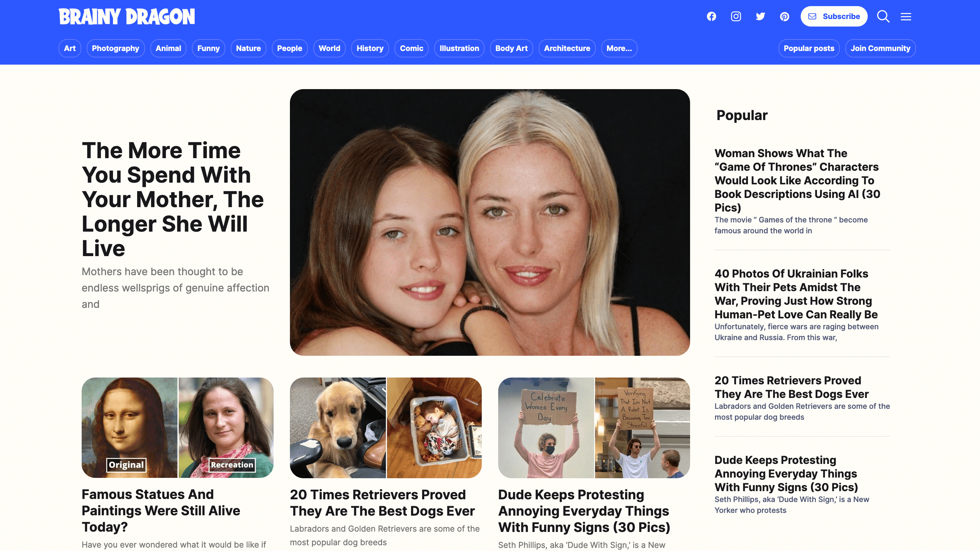Open the Instagram icon in header
The height and width of the screenshot is (551, 980).
[x=736, y=16]
